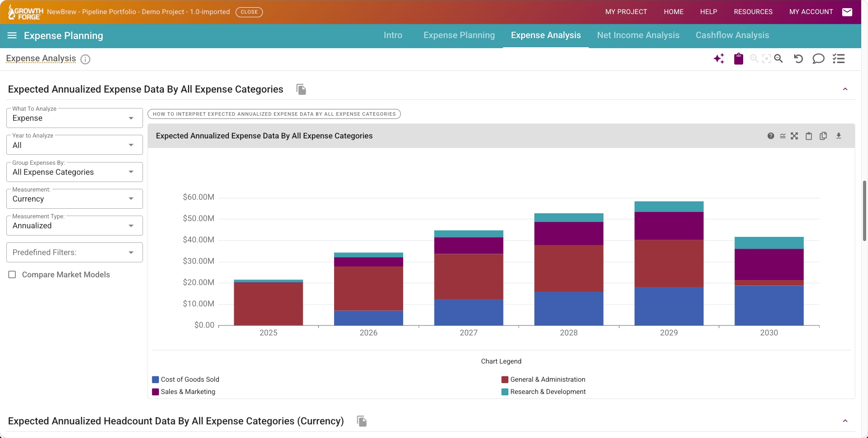Open the Measurement Type dropdown
868x438 pixels.
click(x=74, y=226)
